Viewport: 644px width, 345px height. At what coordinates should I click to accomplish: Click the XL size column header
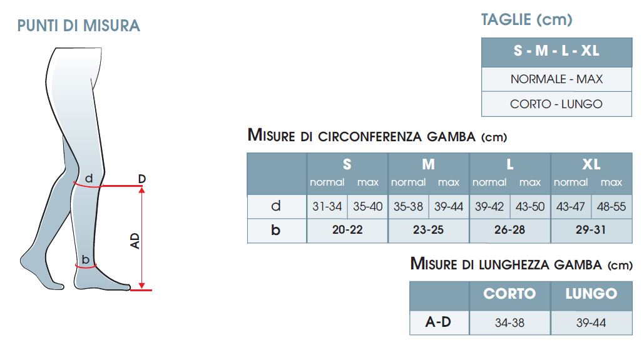coord(591,165)
